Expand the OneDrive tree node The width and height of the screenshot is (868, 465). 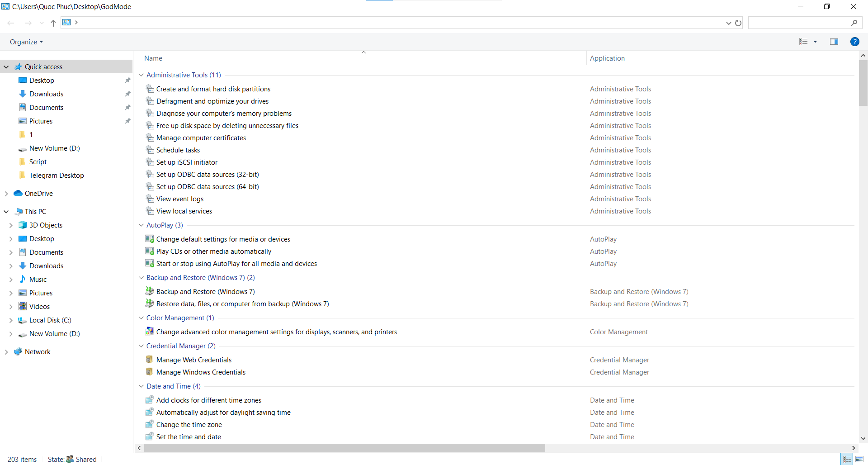(6, 194)
